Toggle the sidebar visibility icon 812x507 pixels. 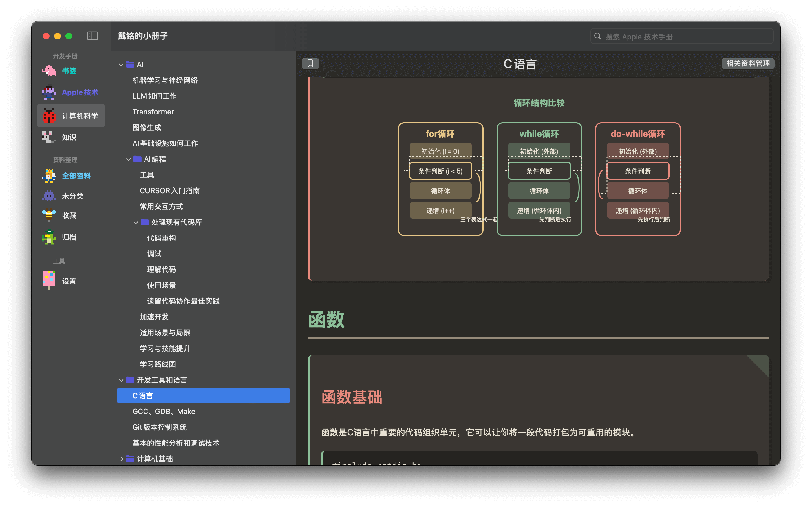coord(92,36)
